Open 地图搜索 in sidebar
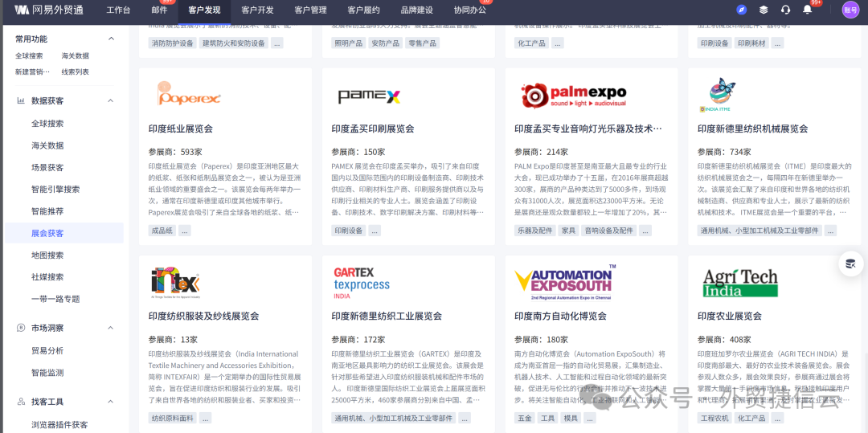The width and height of the screenshot is (868, 433). tap(47, 255)
